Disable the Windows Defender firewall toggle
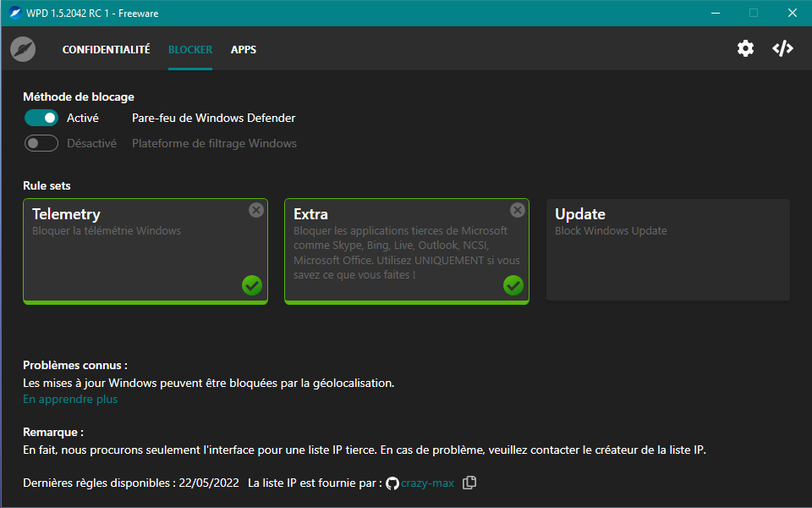Screen dimensions: 812x508 click(41, 118)
